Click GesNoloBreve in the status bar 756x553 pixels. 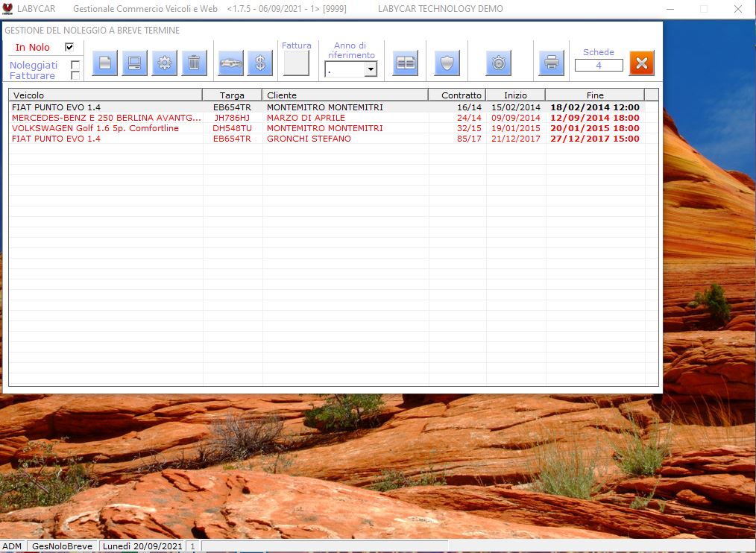coord(62,546)
